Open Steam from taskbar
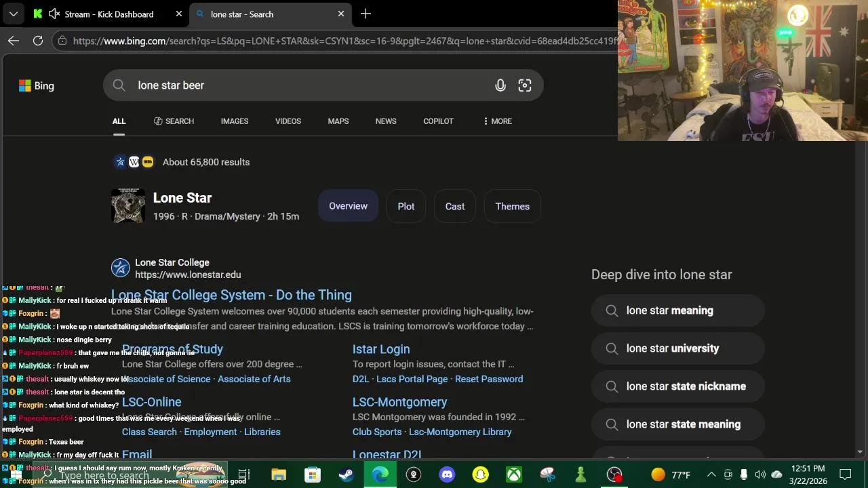This screenshot has height=488, width=868. click(346, 474)
